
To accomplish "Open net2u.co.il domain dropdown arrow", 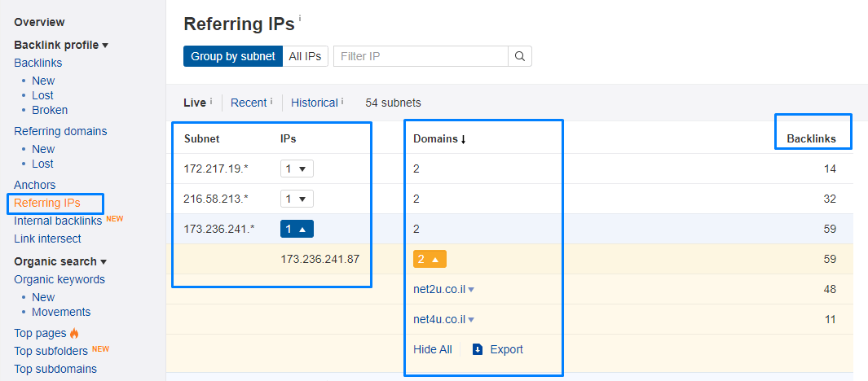I will click(x=472, y=289).
